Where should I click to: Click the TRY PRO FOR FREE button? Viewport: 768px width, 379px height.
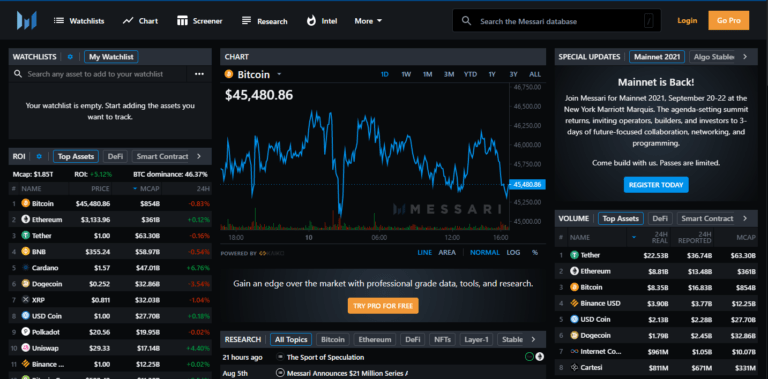[x=383, y=306]
